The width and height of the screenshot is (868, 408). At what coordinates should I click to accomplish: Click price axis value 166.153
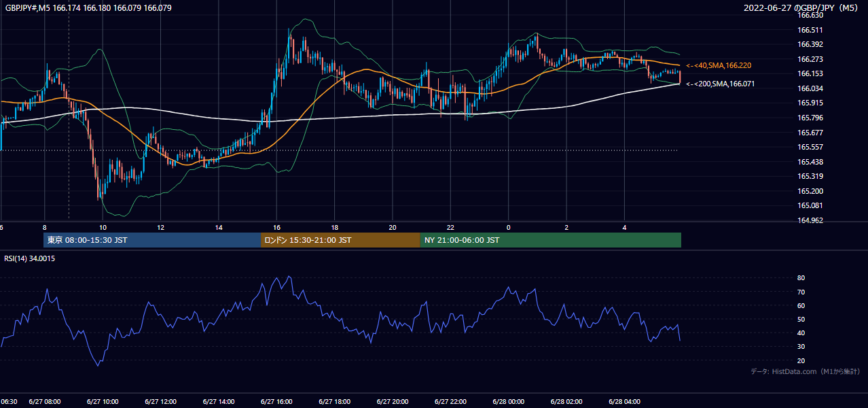[810, 73]
